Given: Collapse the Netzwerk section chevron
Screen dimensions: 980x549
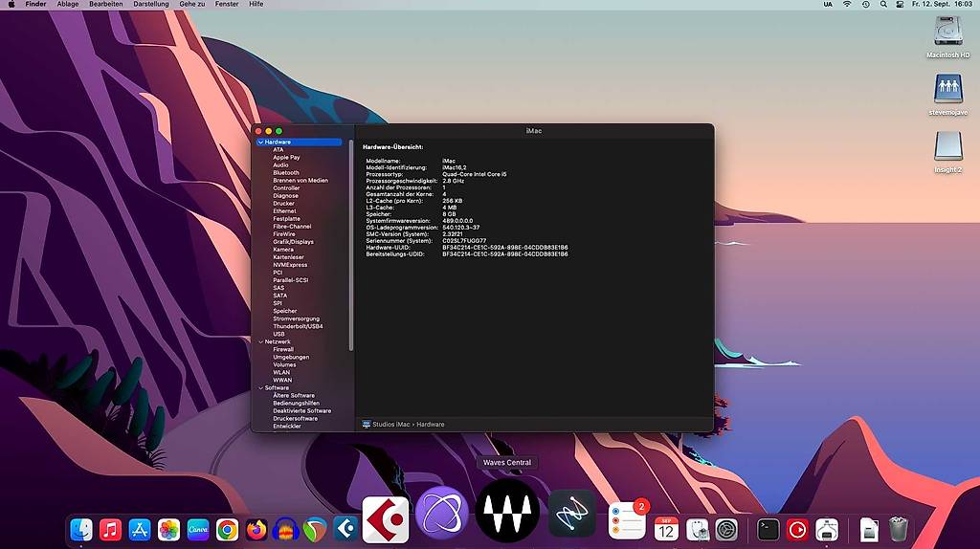Looking at the screenshot, I should pos(260,342).
